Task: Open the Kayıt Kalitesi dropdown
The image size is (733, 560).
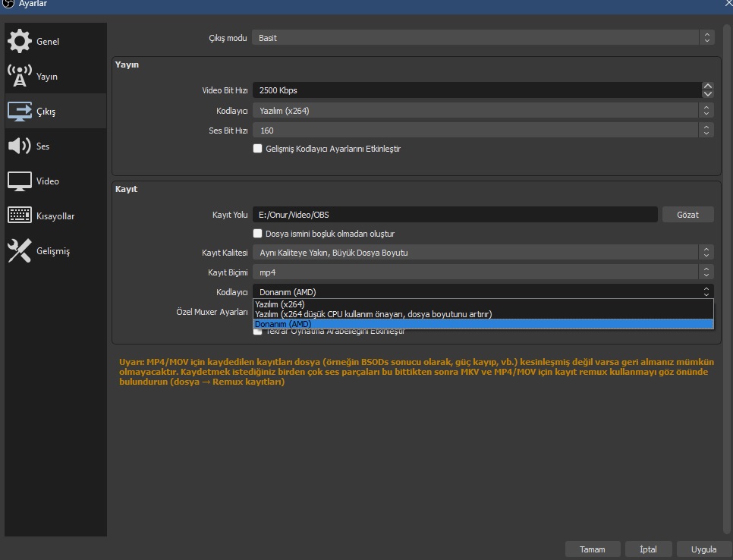Action: pos(483,253)
